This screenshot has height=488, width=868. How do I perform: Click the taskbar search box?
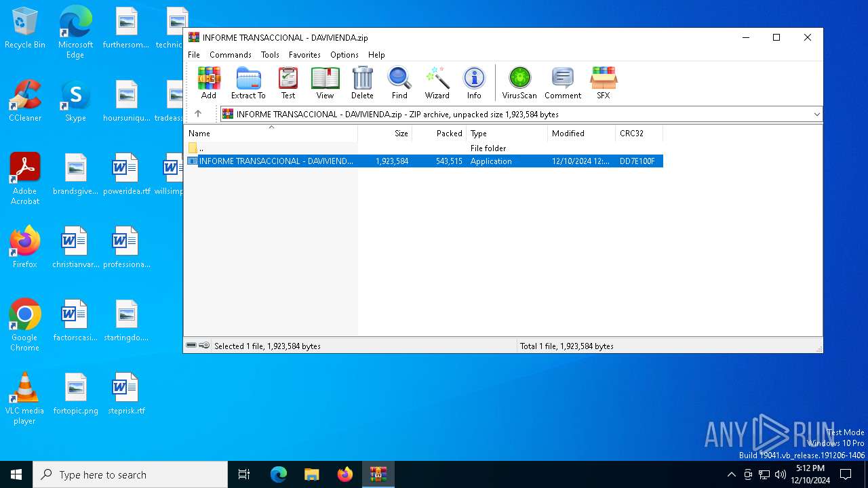pyautogui.click(x=130, y=474)
